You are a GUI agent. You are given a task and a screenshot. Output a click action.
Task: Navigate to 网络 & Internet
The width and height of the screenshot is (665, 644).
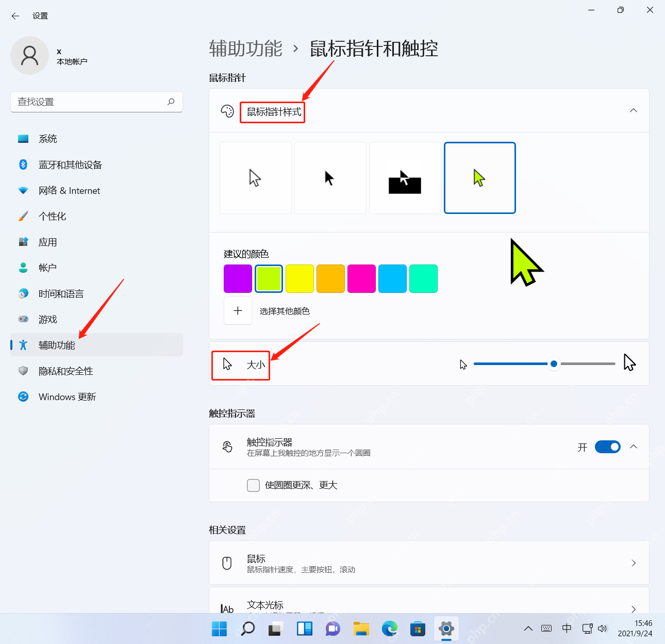coord(97,190)
